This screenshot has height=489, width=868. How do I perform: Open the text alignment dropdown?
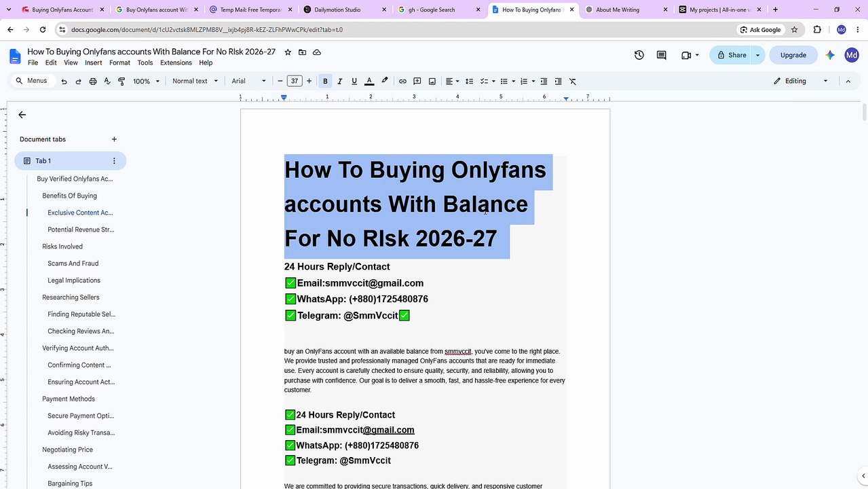click(452, 81)
